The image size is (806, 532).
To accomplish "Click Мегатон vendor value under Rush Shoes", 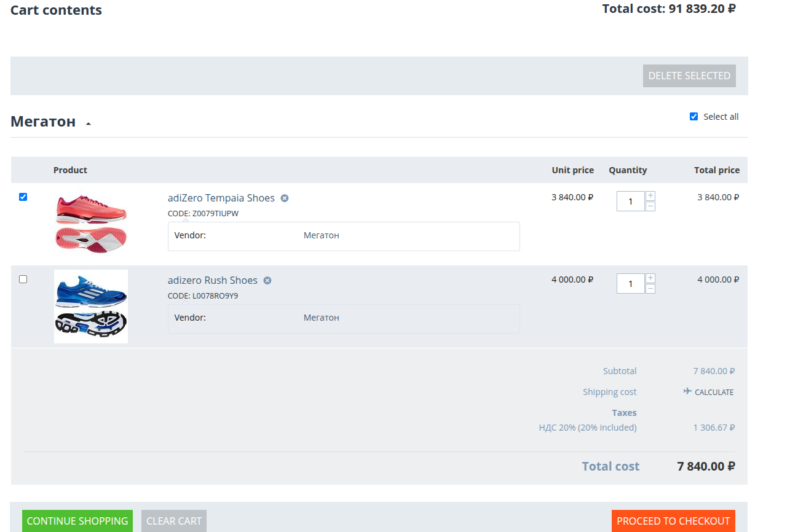I will click(x=322, y=318).
